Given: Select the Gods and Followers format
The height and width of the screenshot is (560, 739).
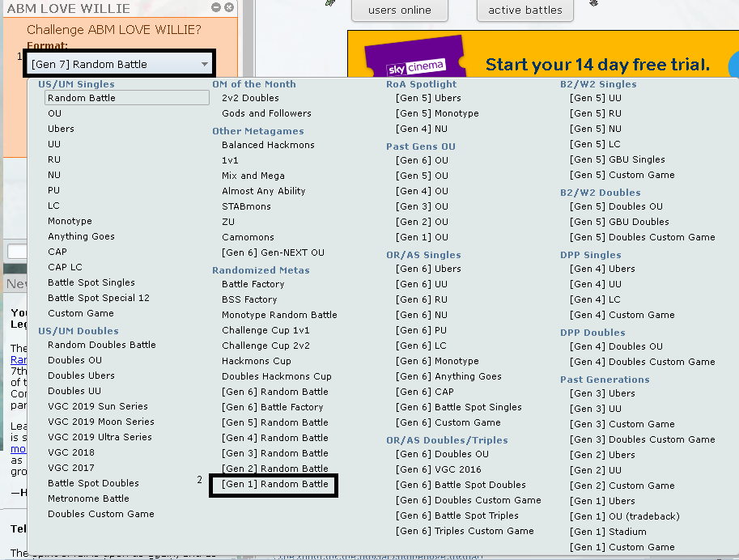Looking at the screenshot, I should pos(267,113).
